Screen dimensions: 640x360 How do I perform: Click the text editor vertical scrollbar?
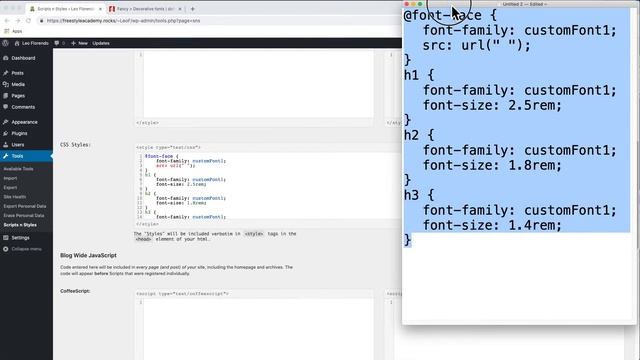(634, 163)
